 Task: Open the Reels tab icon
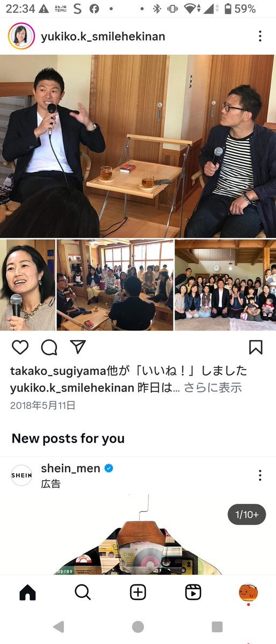pyautogui.click(x=193, y=592)
